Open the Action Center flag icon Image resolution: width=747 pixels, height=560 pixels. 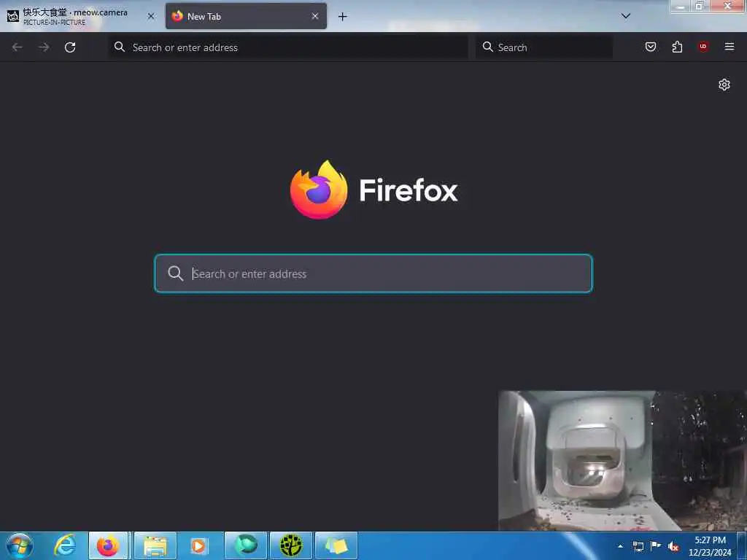(x=656, y=546)
